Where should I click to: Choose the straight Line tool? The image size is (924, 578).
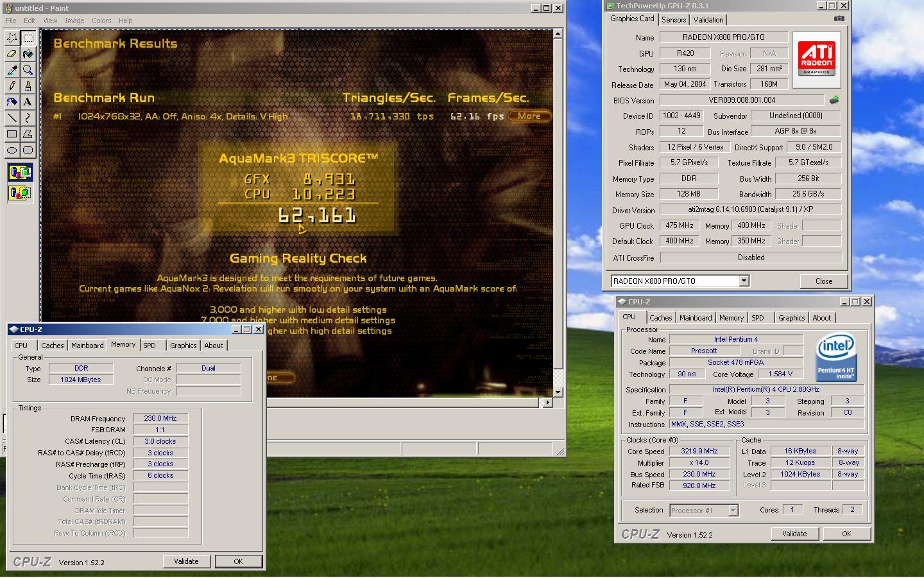[x=12, y=118]
